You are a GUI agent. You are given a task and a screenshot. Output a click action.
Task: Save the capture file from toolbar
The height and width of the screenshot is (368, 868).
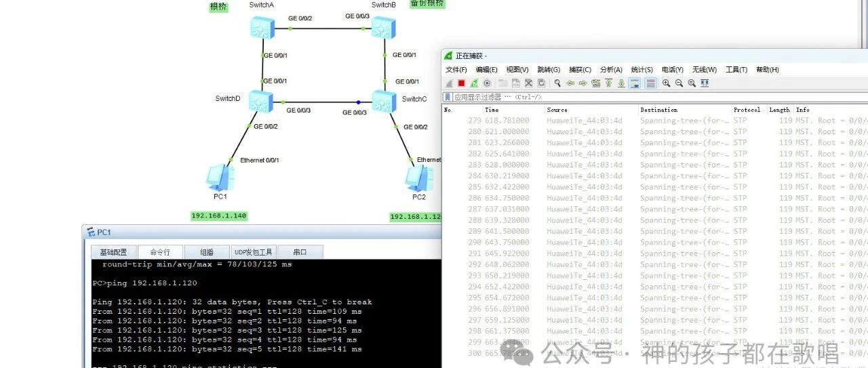pyautogui.click(x=515, y=83)
